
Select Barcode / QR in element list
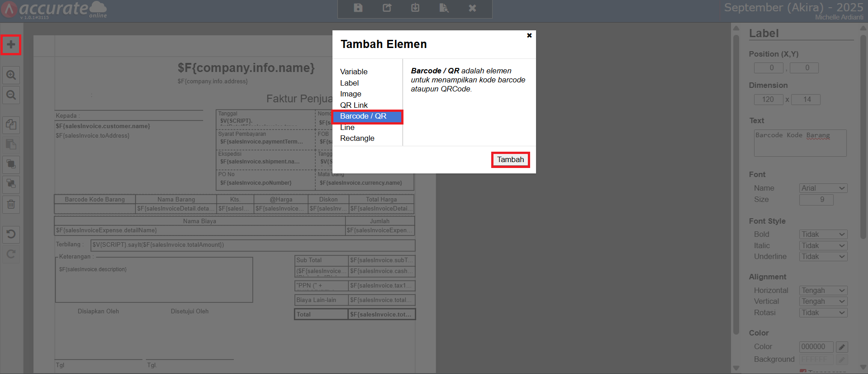tap(363, 116)
